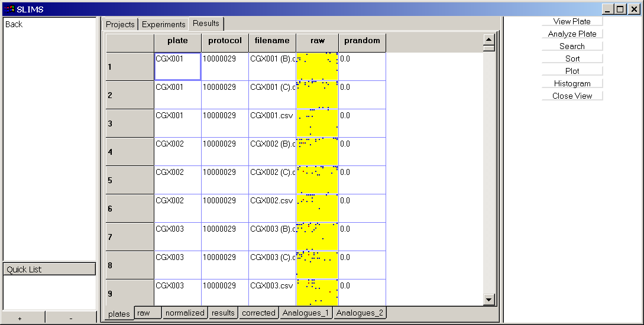Open the corrected bottom tab
Screen dimensions: 644x325
coord(258,313)
